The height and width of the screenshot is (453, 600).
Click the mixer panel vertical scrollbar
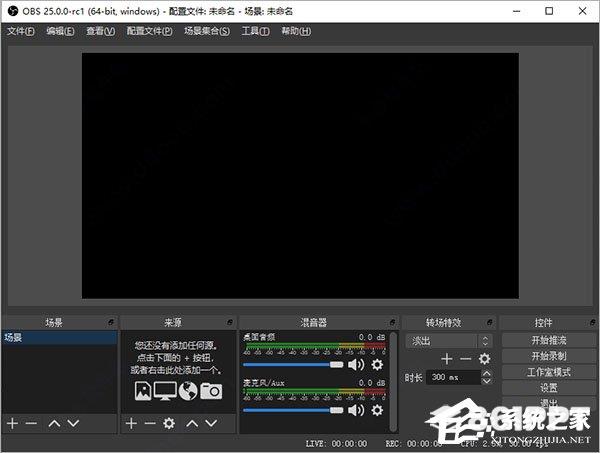393,381
